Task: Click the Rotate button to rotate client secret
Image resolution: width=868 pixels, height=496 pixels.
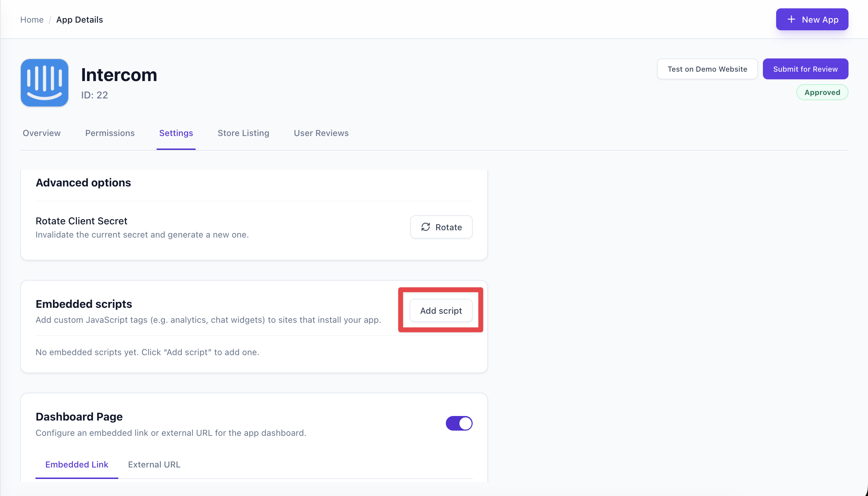Action: (441, 227)
